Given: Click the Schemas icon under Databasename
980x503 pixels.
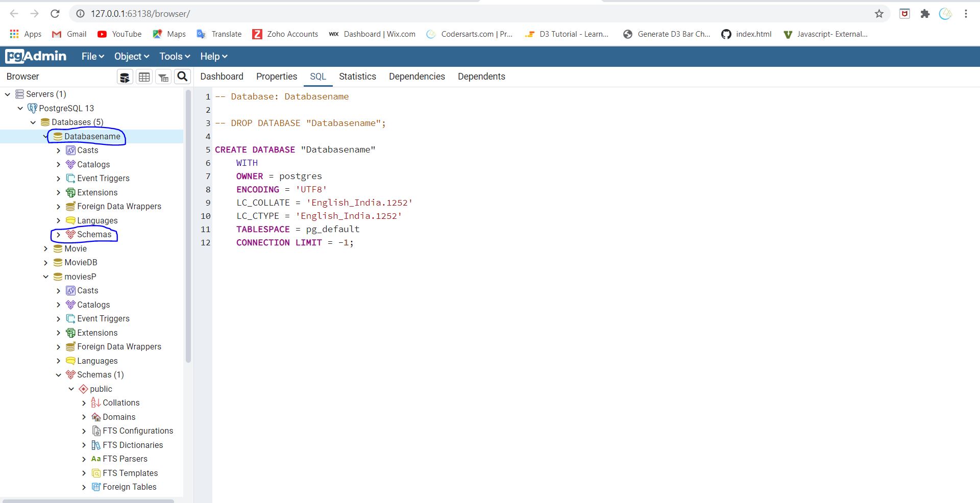Looking at the screenshot, I should [71, 234].
